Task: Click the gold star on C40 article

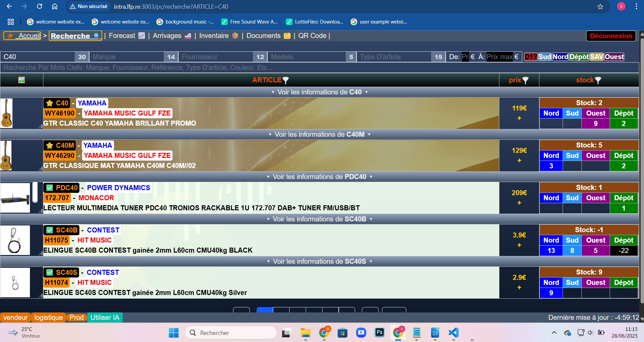Action: pos(50,103)
